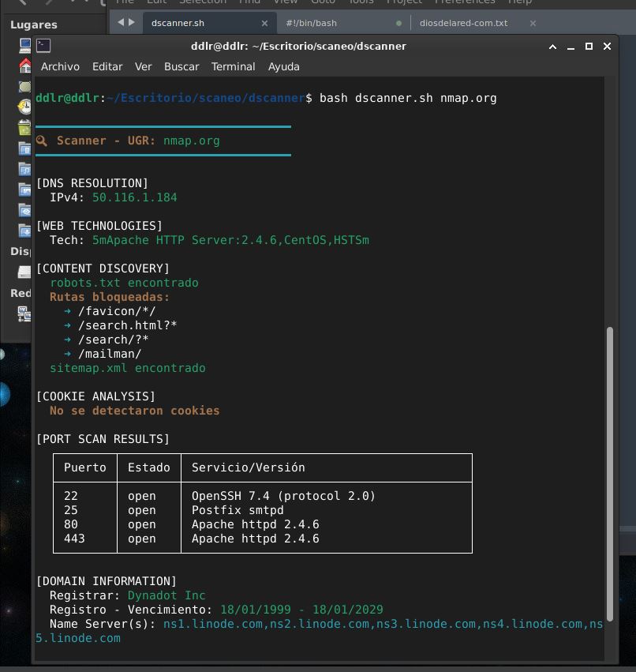Click the next-tab arrow in Sublime Text
The width and height of the screenshot is (636, 672).
[x=132, y=22]
